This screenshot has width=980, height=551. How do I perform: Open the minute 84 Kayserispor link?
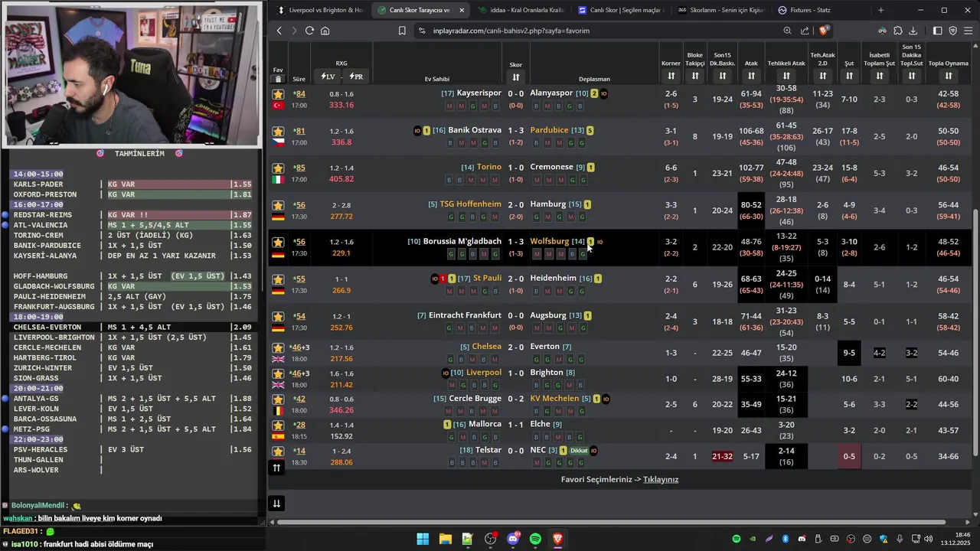[x=299, y=94]
